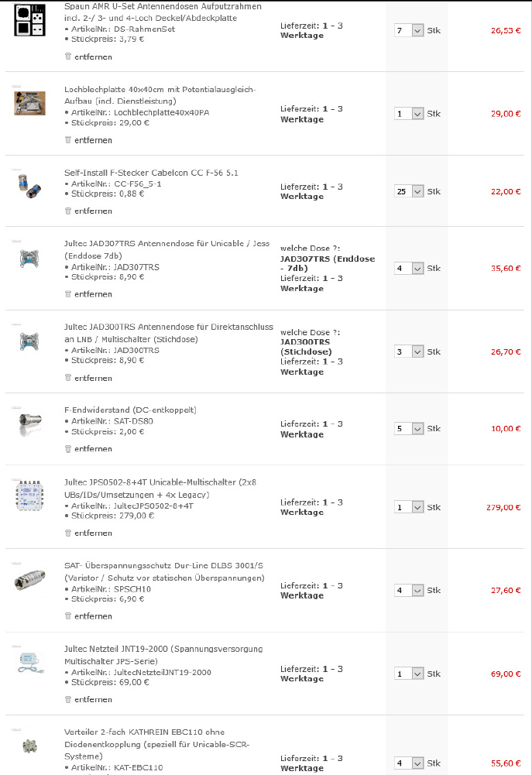Change quantity dropdown for F-Endwiderstand
The image size is (532, 775).
[409, 428]
